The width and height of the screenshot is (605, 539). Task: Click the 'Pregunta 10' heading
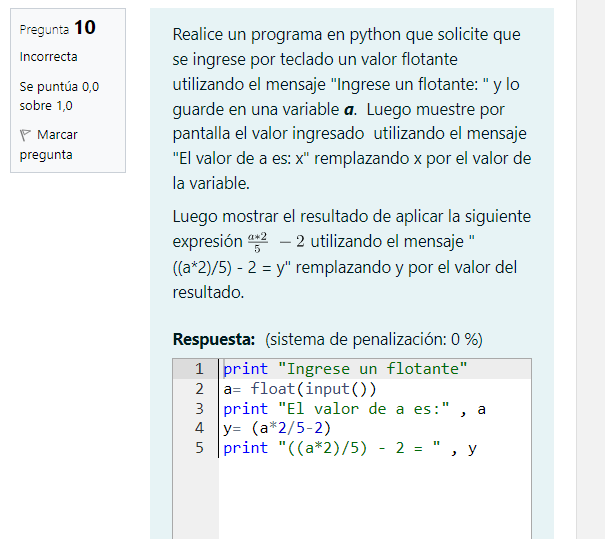point(57,28)
